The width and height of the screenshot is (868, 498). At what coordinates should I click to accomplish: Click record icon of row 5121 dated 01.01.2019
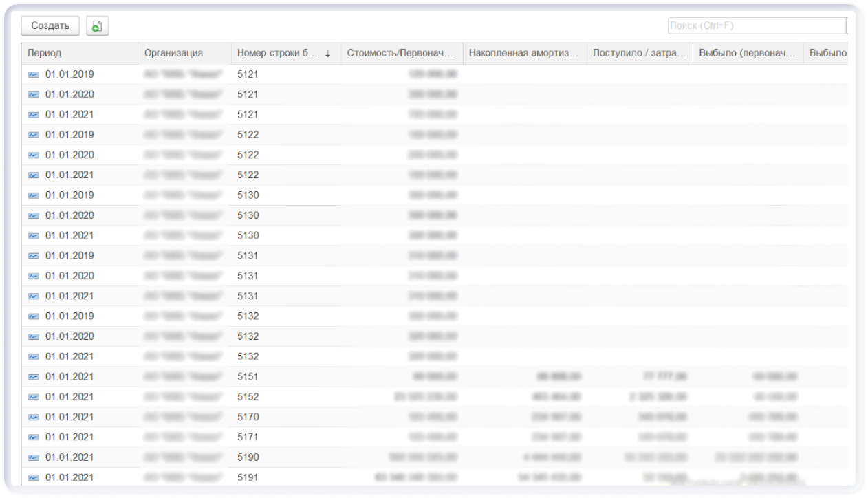point(34,74)
